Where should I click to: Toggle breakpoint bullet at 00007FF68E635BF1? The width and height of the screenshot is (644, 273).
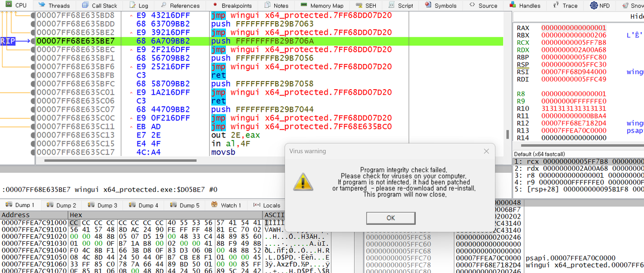tap(33, 58)
